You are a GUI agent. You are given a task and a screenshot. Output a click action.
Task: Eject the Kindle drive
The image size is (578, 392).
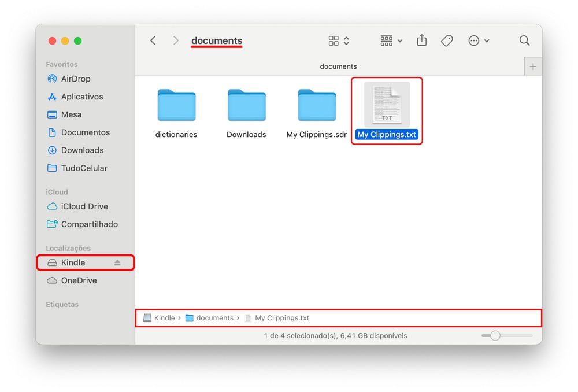117,262
